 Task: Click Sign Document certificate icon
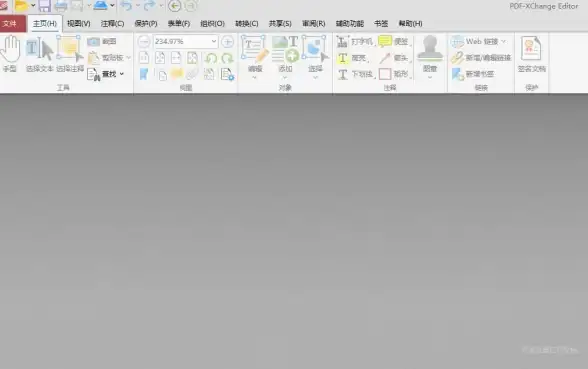click(531, 54)
